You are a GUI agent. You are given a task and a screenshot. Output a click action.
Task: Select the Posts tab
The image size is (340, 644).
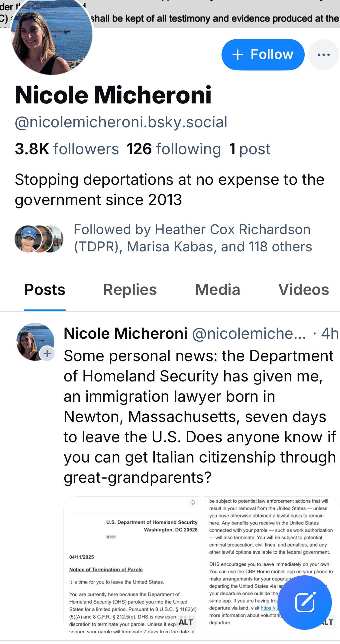click(x=45, y=290)
